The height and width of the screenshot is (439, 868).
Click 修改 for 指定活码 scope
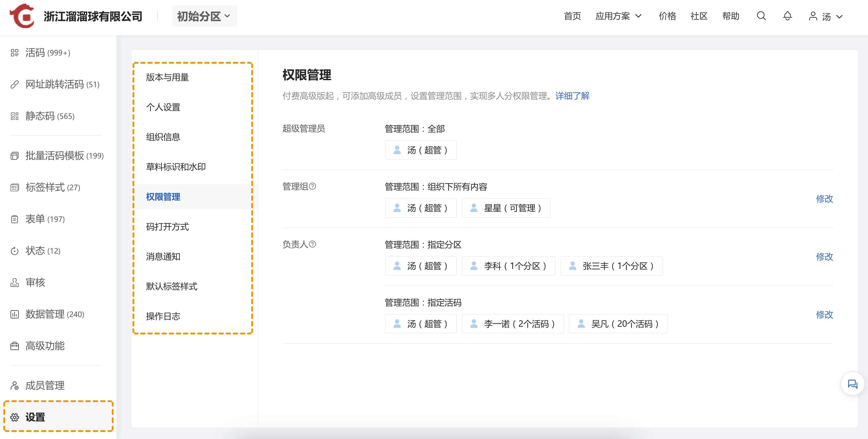pyautogui.click(x=824, y=315)
